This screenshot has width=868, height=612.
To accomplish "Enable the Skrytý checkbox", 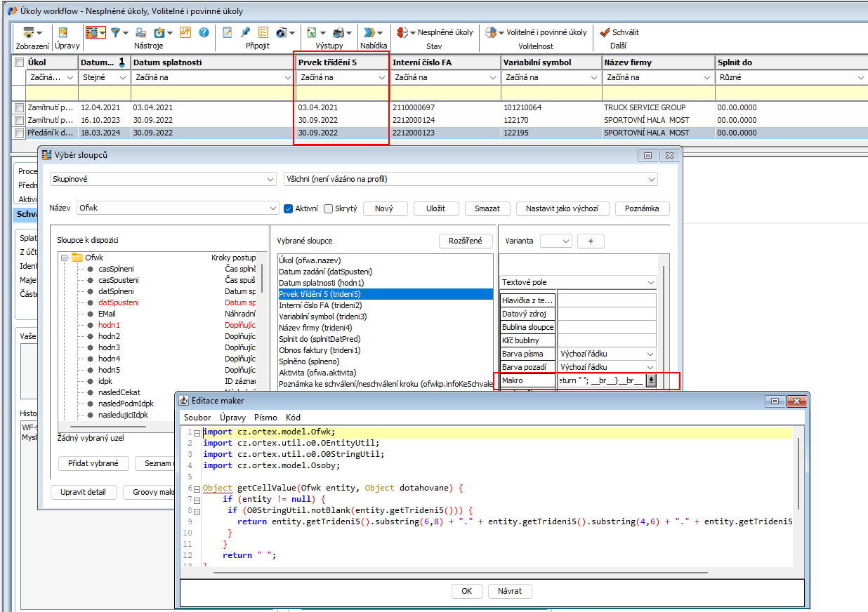I will pos(328,208).
